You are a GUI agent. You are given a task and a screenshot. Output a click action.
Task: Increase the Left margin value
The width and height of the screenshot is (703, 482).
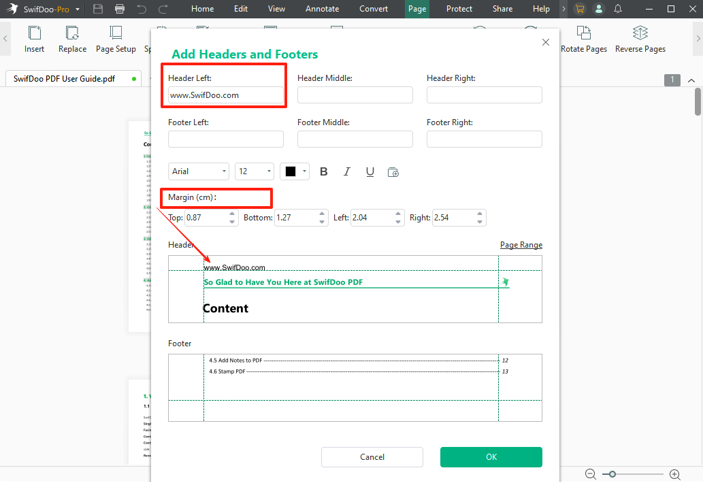(x=398, y=214)
